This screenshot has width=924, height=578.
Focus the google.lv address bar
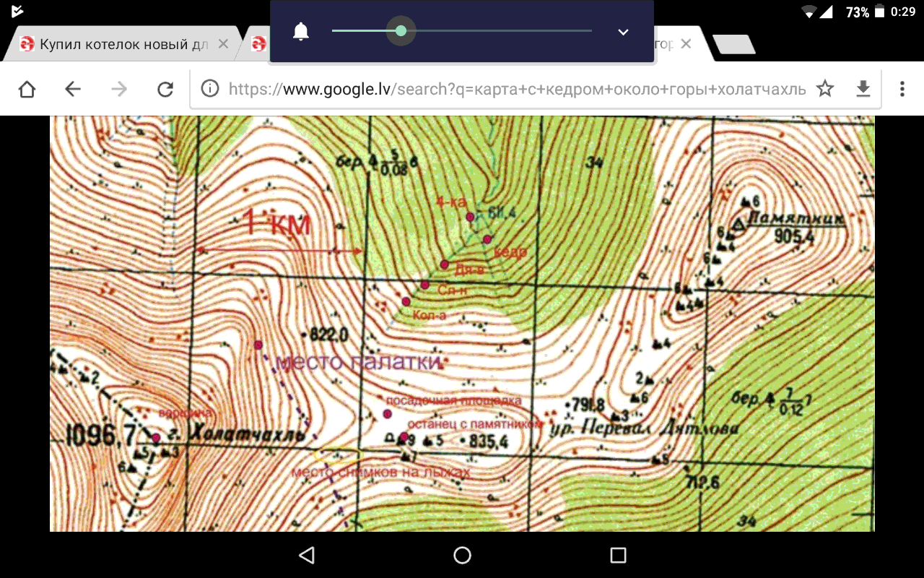pyautogui.click(x=516, y=89)
